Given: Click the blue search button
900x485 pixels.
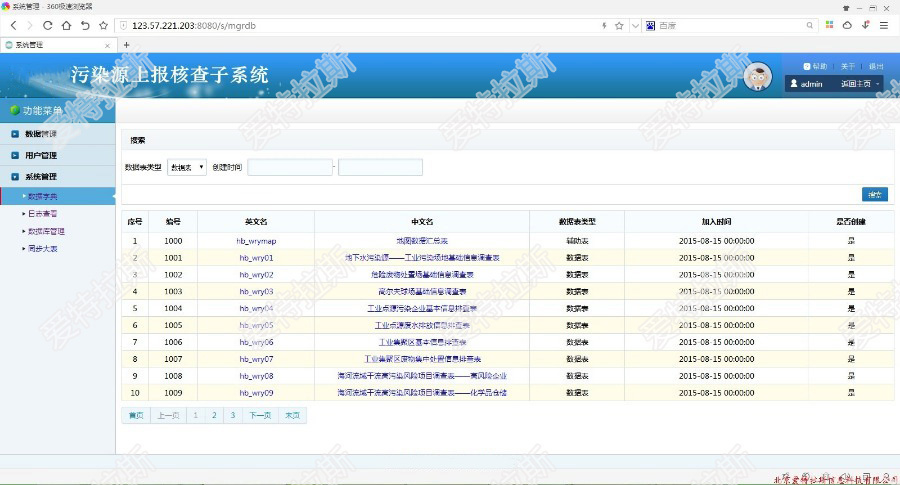Looking at the screenshot, I should point(874,194).
